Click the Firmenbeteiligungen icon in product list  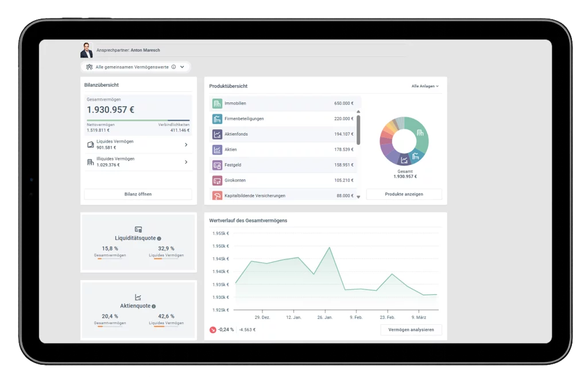217,119
